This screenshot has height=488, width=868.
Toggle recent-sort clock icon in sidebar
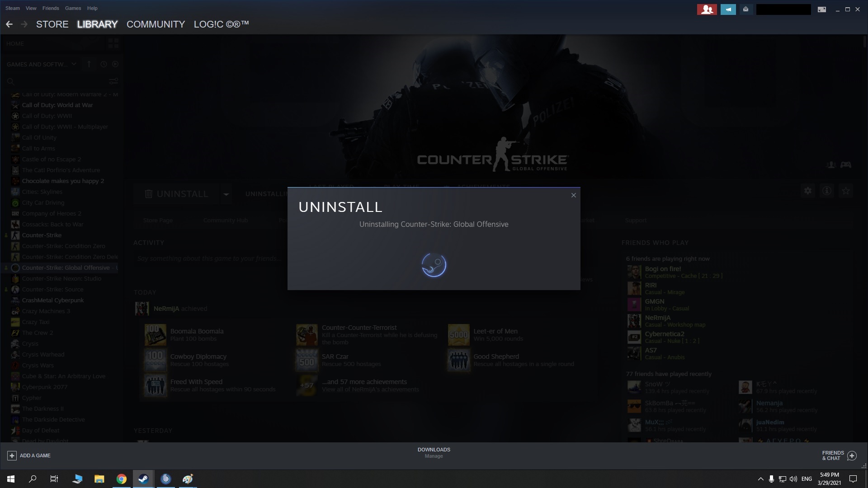[x=103, y=64]
